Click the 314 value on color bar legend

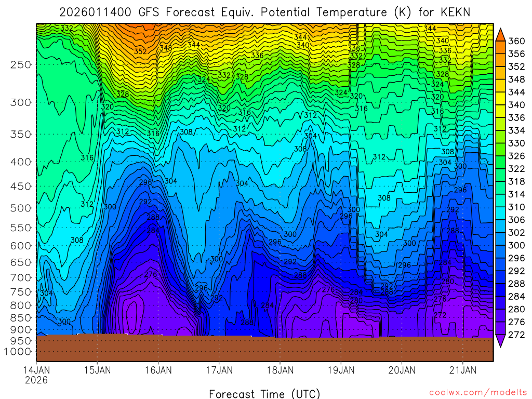point(516,194)
